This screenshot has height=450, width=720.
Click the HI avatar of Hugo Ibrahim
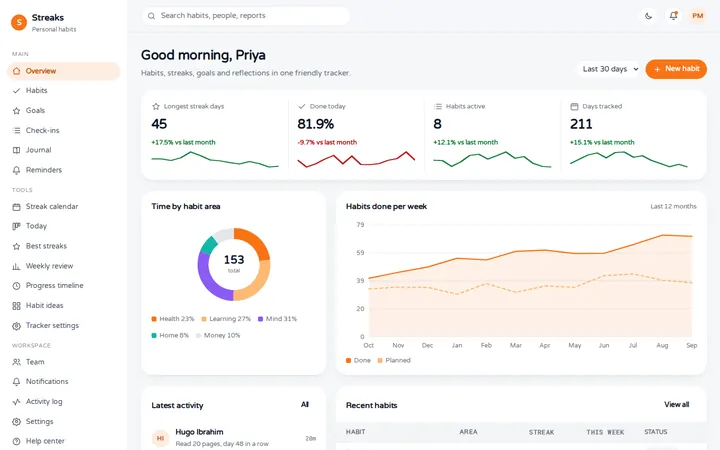(160, 439)
